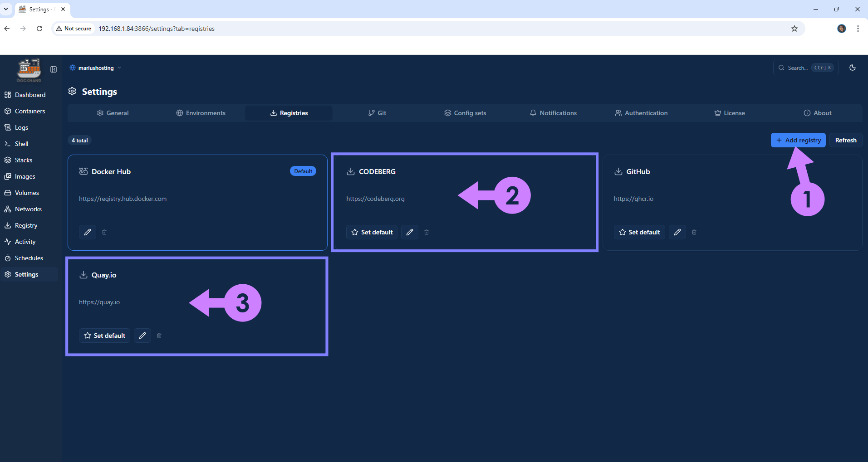Click inside the search field
The width and height of the screenshot is (868, 462).
(x=803, y=68)
